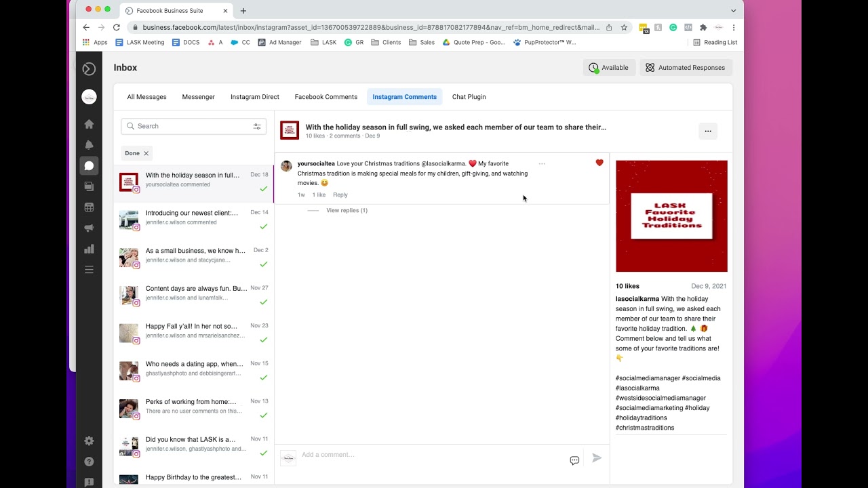868x488 pixels.
Task: Open the LASK Favorite Holiday Traditions post image
Action: tap(671, 216)
